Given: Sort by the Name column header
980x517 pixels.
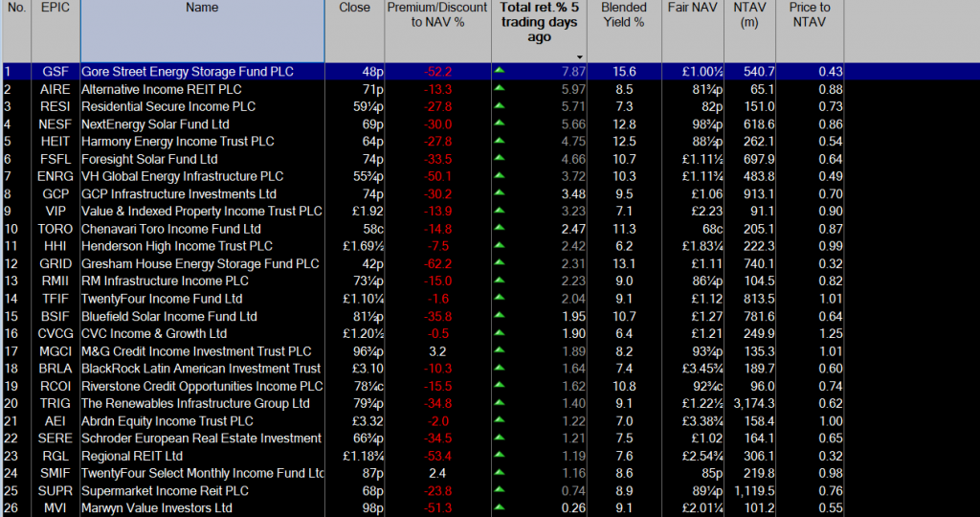Looking at the screenshot, I should coord(202,8).
